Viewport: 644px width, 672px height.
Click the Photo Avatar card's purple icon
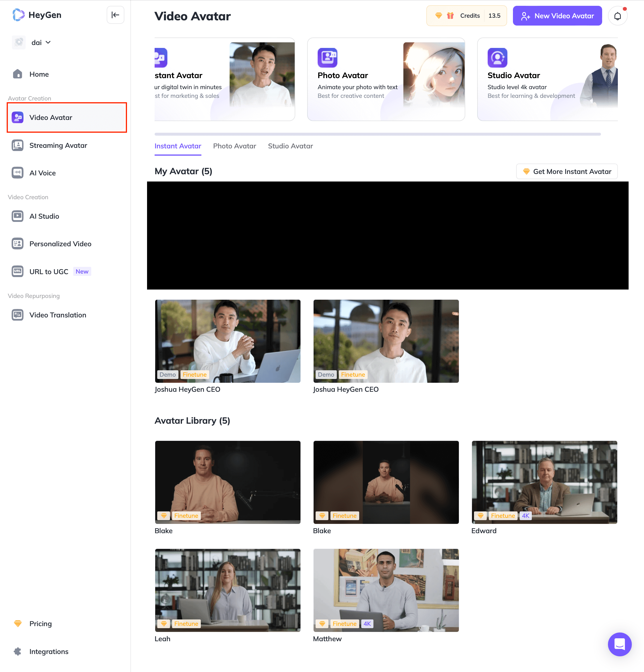click(x=327, y=58)
